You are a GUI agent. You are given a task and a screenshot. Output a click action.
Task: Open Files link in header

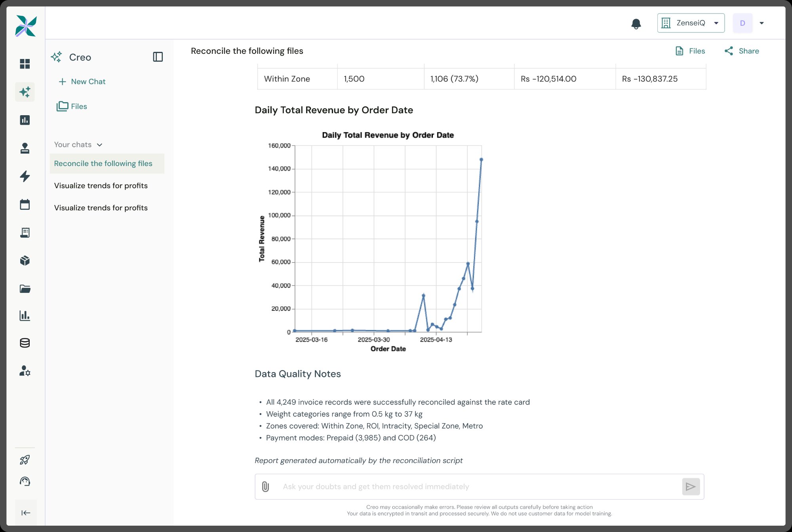[690, 51]
